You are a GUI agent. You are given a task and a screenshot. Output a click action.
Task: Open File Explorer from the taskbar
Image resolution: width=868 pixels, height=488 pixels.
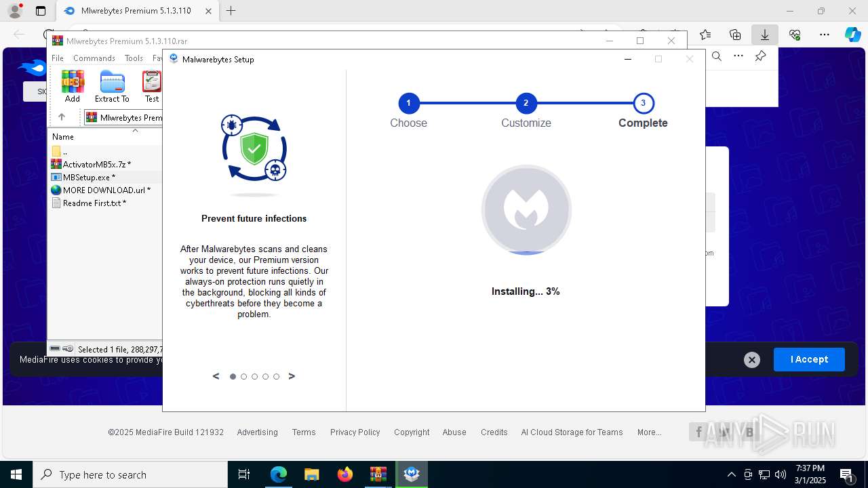pos(311,474)
